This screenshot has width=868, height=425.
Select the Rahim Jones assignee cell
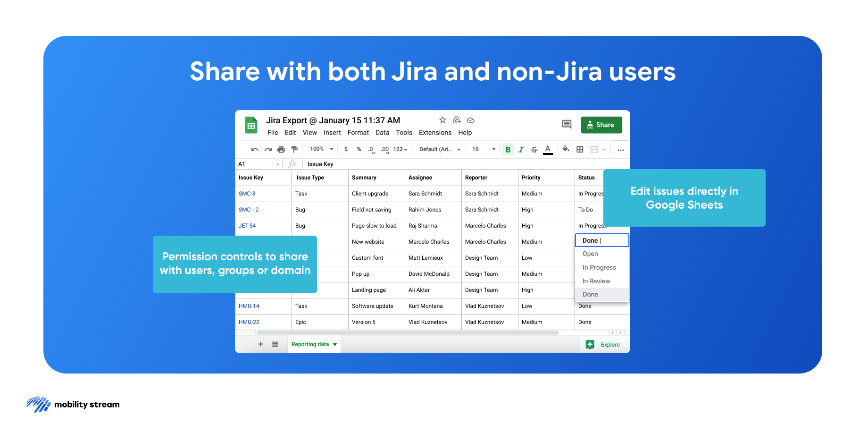433,210
